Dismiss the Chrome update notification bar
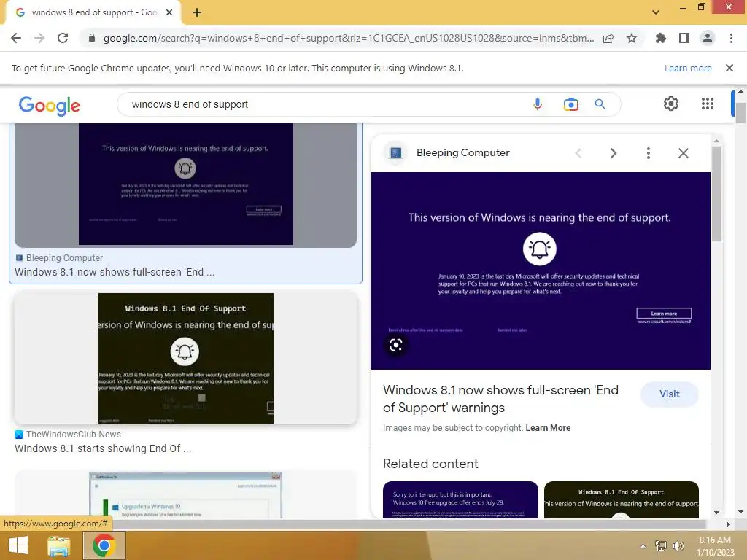This screenshot has height=560, width=747. tap(729, 68)
